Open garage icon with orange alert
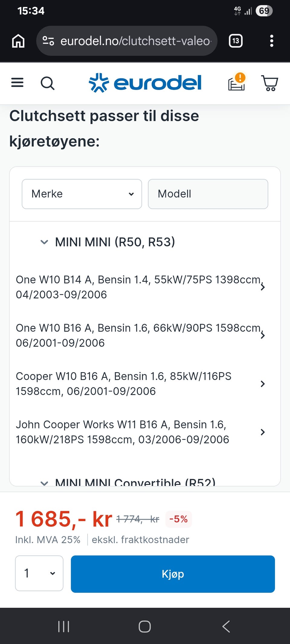Image resolution: width=290 pixels, height=644 pixels. click(x=237, y=82)
